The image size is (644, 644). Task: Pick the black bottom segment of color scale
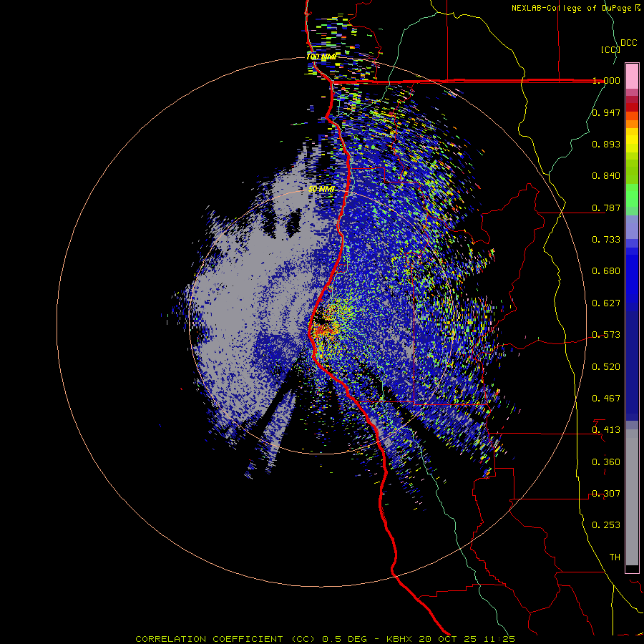(x=632, y=568)
